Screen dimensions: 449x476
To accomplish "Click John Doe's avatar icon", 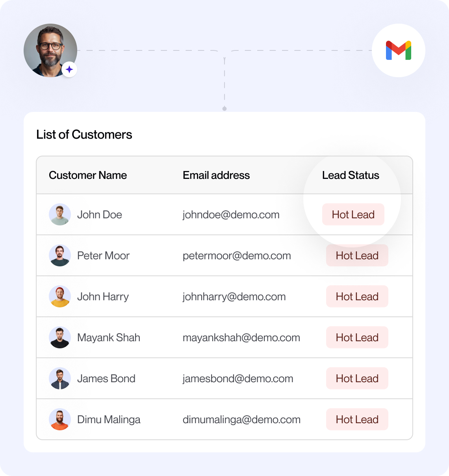I will pyautogui.click(x=60, y=214).
